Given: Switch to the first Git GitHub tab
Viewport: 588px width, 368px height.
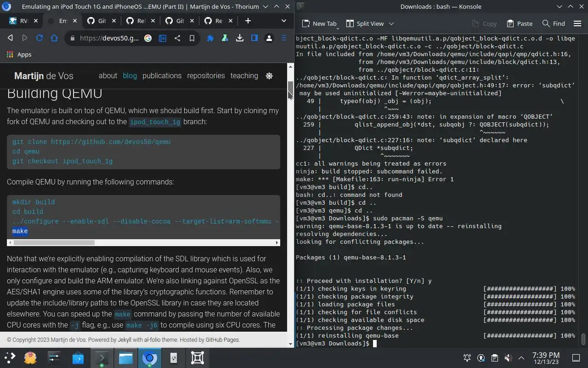Looking at the screenshot, I should click(x=96, y=21).
